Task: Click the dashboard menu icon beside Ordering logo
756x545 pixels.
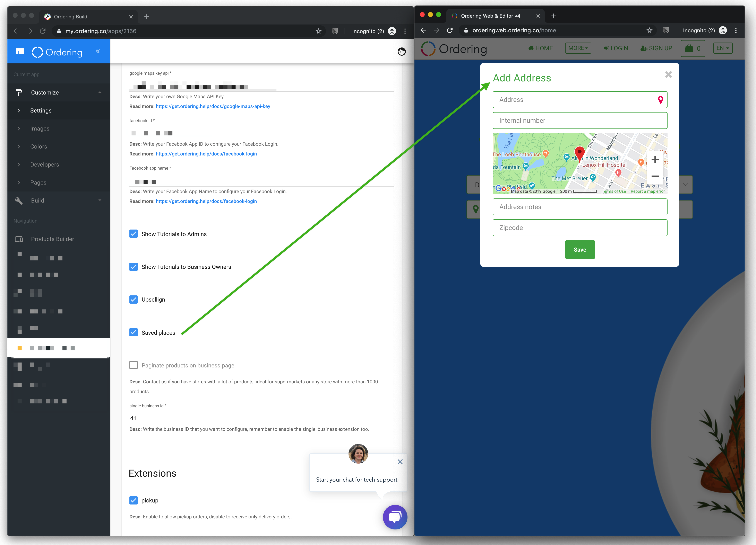Action: click(x=20, y=52)
